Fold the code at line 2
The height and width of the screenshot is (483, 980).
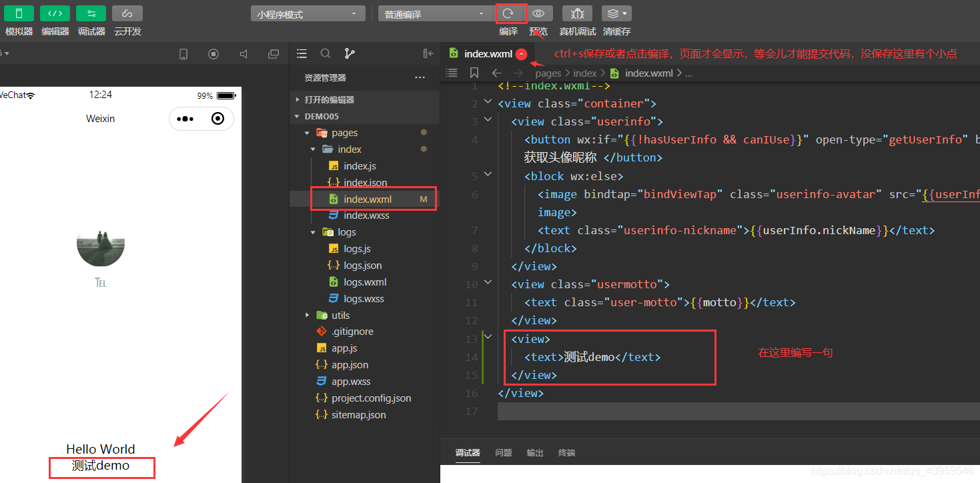[x=488, y=101]
